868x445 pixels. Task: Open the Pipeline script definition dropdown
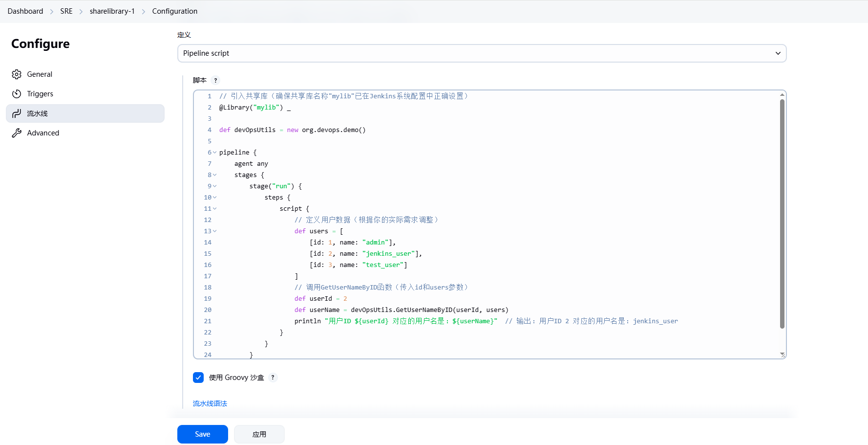[x=481, y=53]
